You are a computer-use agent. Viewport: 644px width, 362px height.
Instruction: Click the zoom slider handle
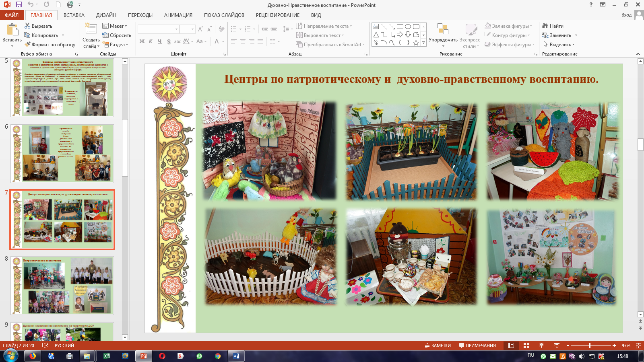[590, 346]
